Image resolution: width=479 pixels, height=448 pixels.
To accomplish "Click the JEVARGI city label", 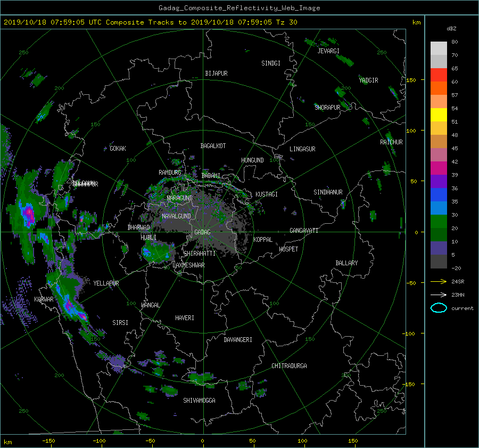I will coord(328,51).
